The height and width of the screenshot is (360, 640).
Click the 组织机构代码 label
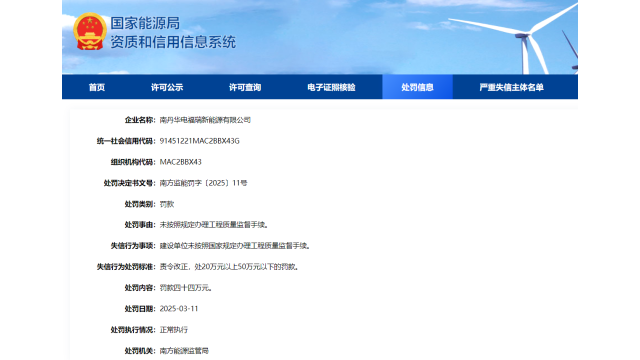click(x=133, y=162)
